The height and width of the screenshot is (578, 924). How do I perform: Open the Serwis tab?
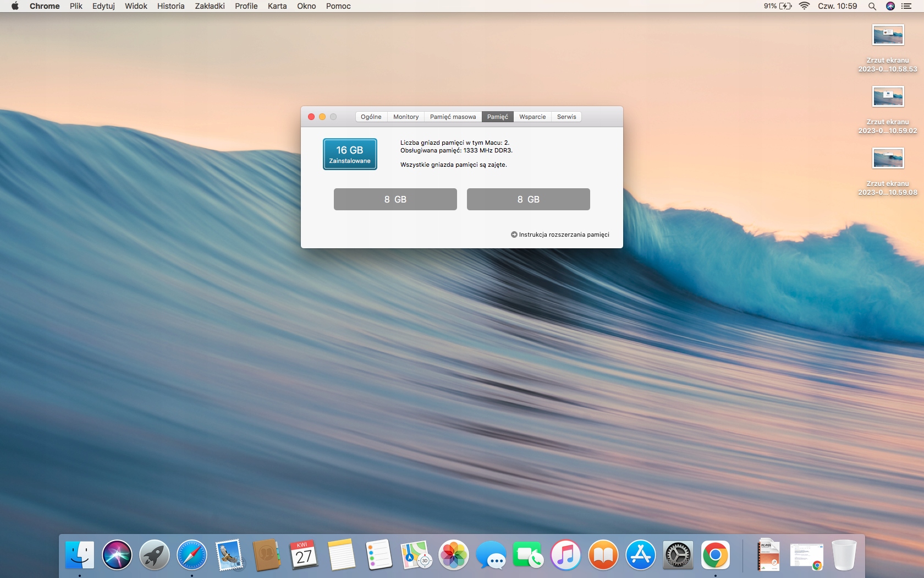pyautogui.click(x=566, y=117)
